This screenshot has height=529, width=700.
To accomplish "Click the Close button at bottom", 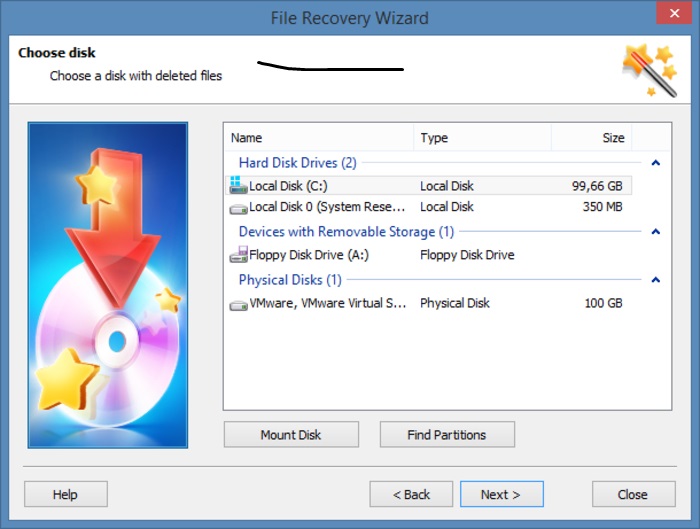I will (633, 494).
